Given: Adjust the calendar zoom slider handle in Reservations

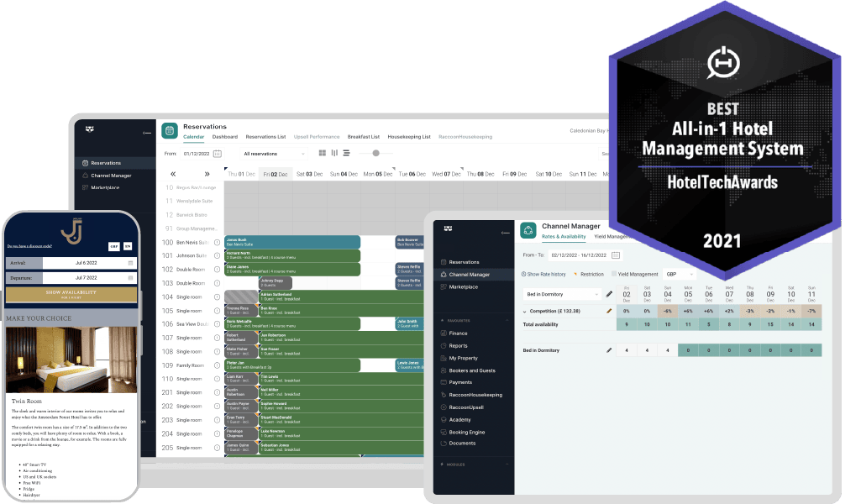Looking at the screenshot, I should [x=375, y=153].
